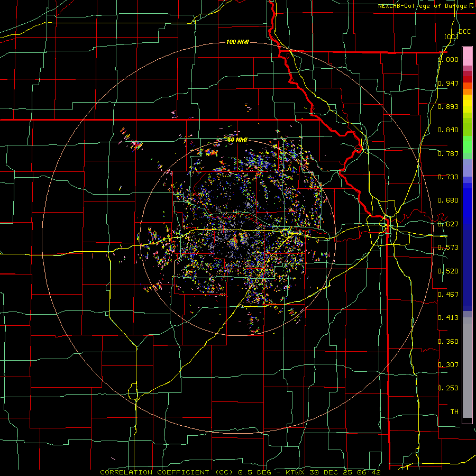The width and height of the screenshot is (476, 476).
Task: Select the 0.520 color scale value
Action: (448, 271)
